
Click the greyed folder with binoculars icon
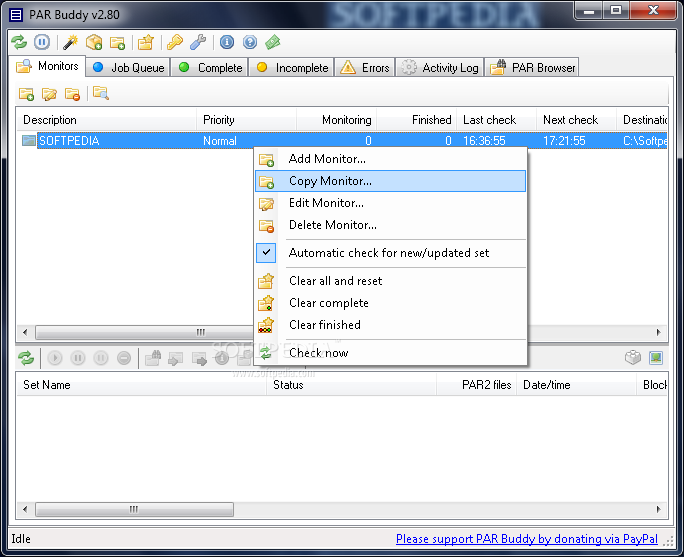pyautogui.click(x=153, y=358)
